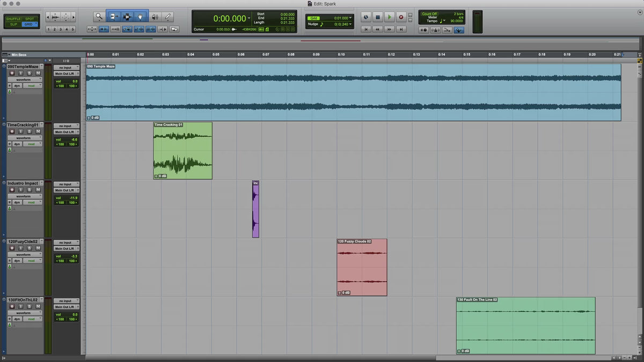
Task: Select the Grabber hand tool
Action: 141,17
